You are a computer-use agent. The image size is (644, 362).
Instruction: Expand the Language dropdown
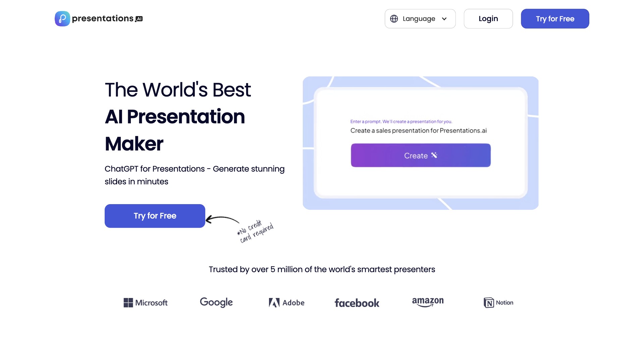click(x=420, y=19)
